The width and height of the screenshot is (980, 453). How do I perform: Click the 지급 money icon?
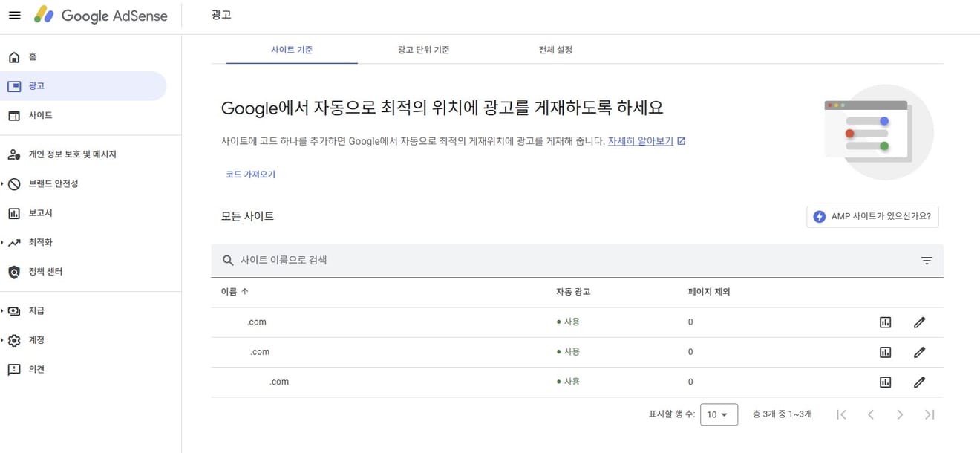point(14,311)
